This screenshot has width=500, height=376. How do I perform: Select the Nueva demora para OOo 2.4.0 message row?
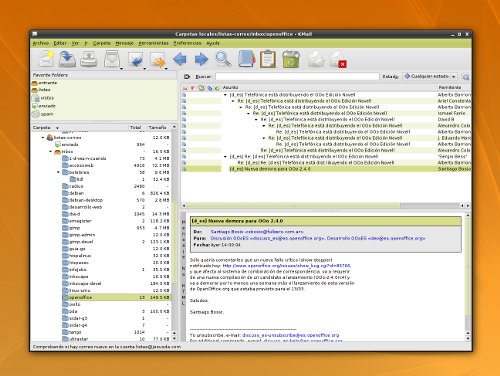coord(326,169)
